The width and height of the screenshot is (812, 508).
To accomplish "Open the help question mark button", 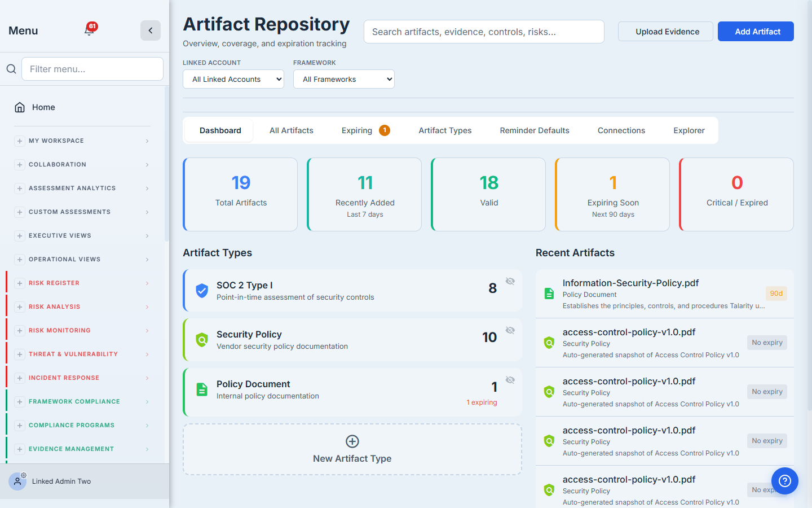I will coord(785,481).
